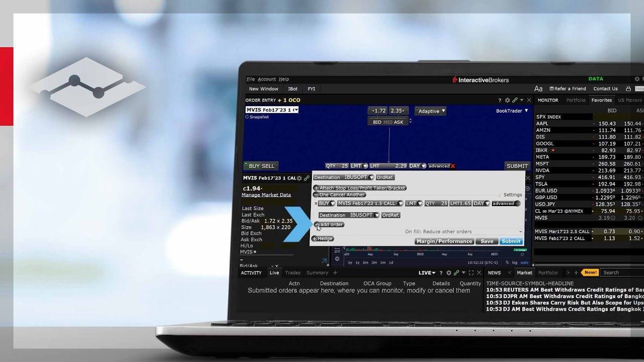The height and width of the screenshot is (362, 644).
Task: Click chain link icon in quote panel
Action: tap(306, 178)
